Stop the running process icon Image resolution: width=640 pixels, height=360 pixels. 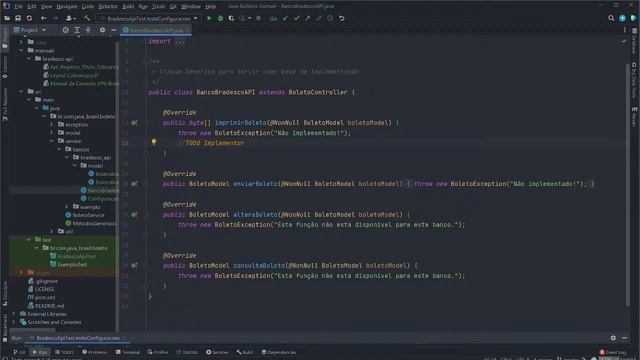coord(258,18)
